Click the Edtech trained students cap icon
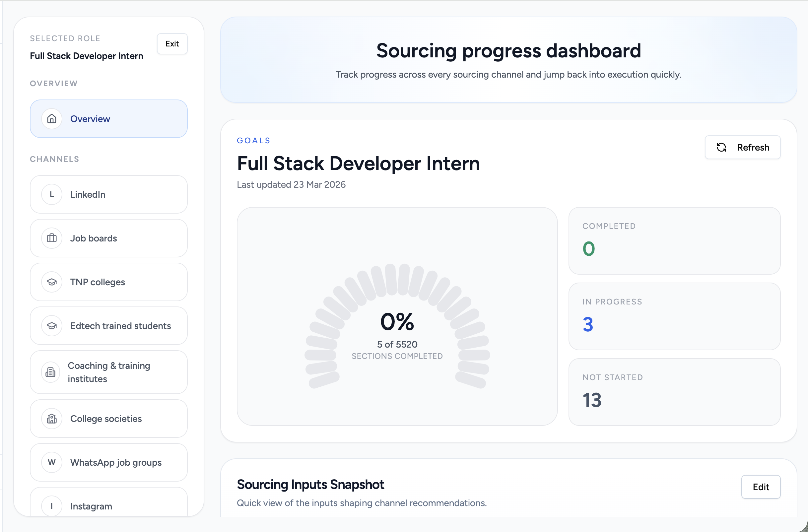 point(52,326)
